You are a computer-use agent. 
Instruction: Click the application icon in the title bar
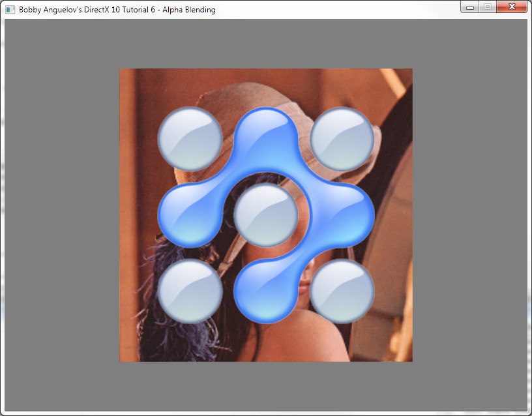[x=10, y=10]
